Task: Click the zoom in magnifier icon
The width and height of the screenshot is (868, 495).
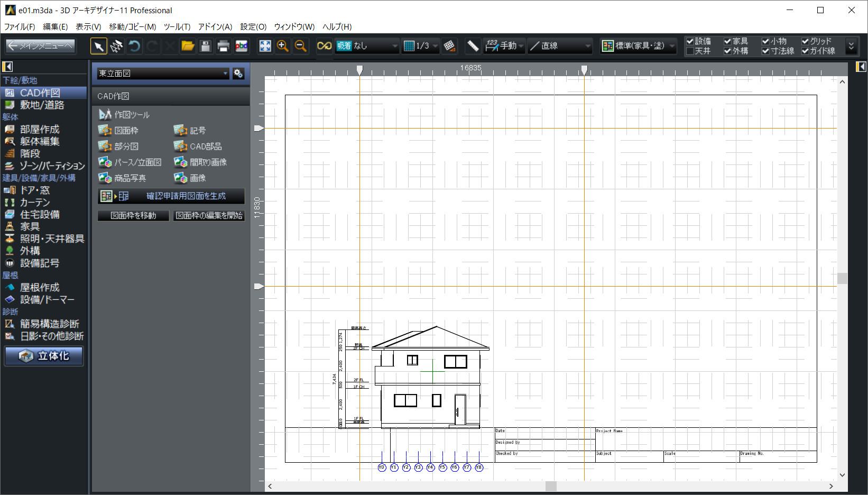Action: (283, 47)
